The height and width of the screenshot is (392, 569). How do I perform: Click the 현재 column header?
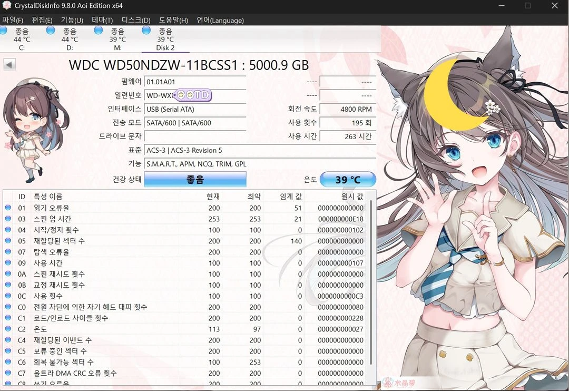[201, 197]
